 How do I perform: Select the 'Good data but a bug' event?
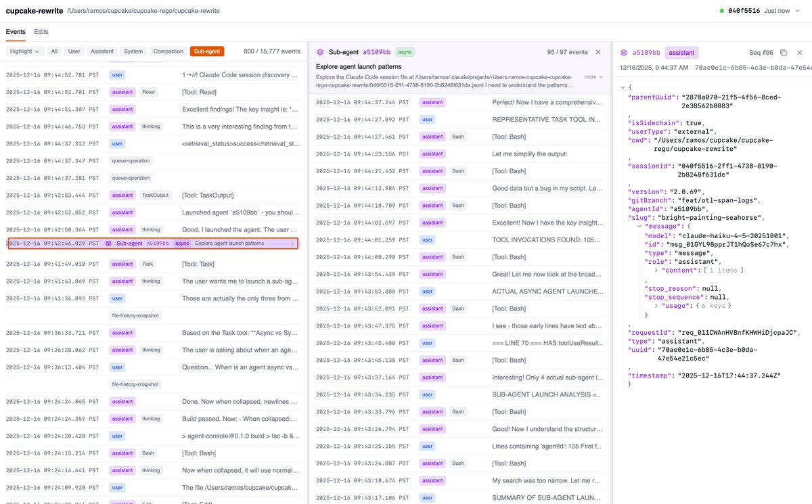tap(460, 188)
